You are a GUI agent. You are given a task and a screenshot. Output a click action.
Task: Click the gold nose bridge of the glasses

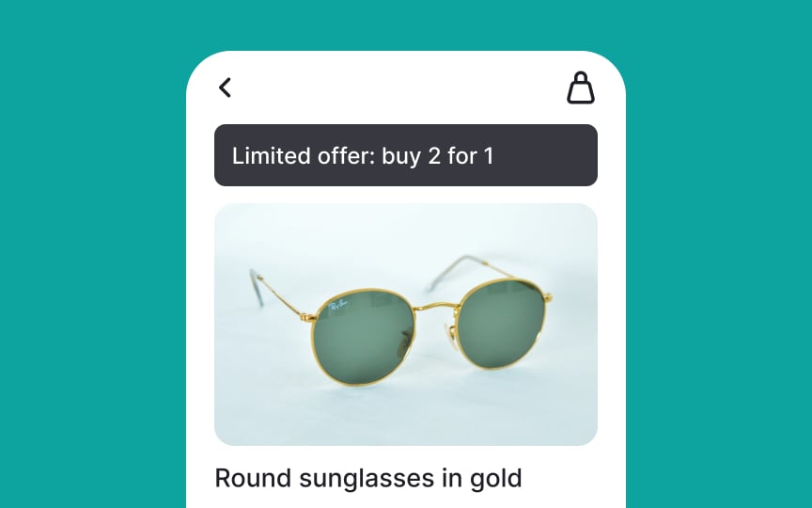click(x=437, y=308)
